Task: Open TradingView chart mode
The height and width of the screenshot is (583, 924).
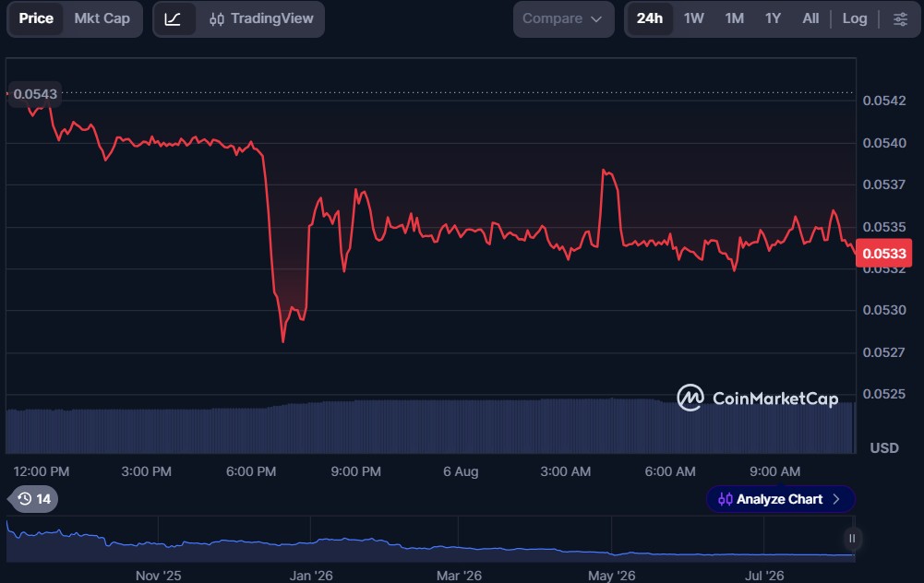Action: point(261,18)
